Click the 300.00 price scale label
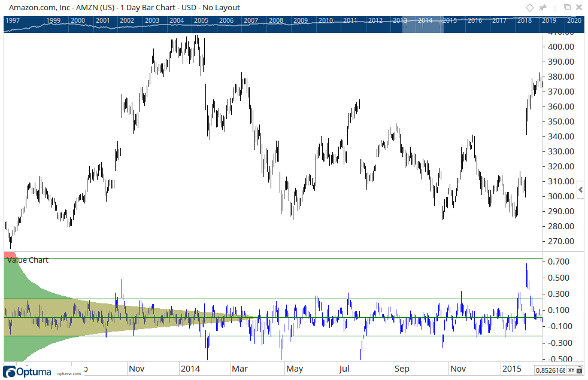 tap(561, 196)
